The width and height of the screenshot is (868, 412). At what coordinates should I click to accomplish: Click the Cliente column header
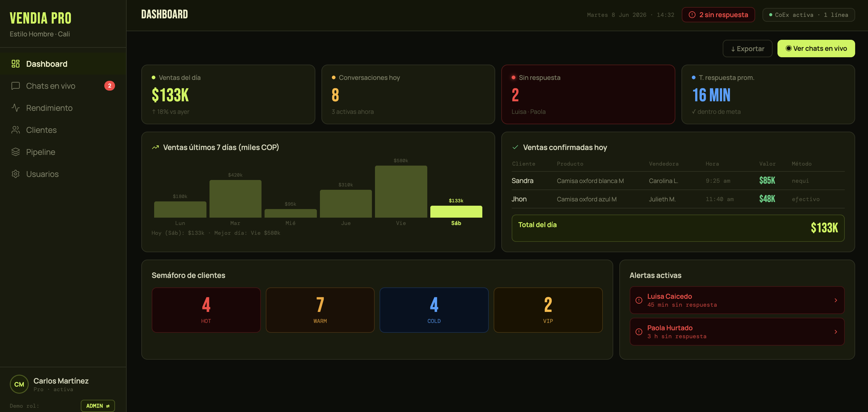[x=523, y=163]
